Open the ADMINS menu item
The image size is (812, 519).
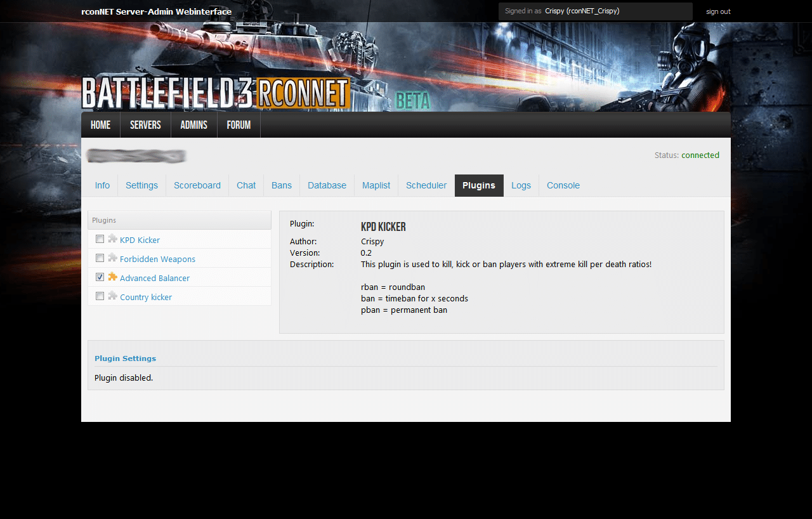(193, 125)
